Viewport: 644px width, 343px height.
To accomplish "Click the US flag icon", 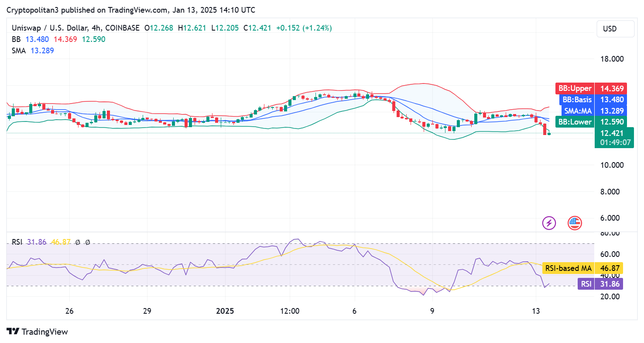I will pos(575,223).
